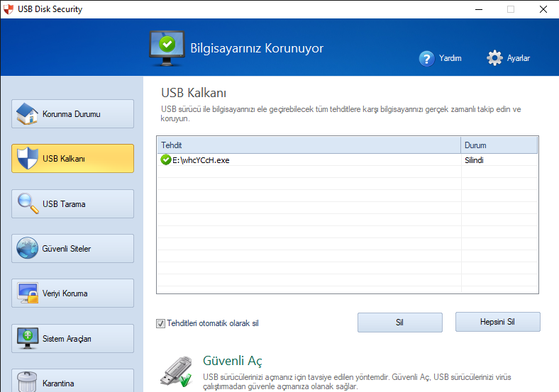Click the Hepsini Sil button
The image size is (559, 392).
[498, 322]
